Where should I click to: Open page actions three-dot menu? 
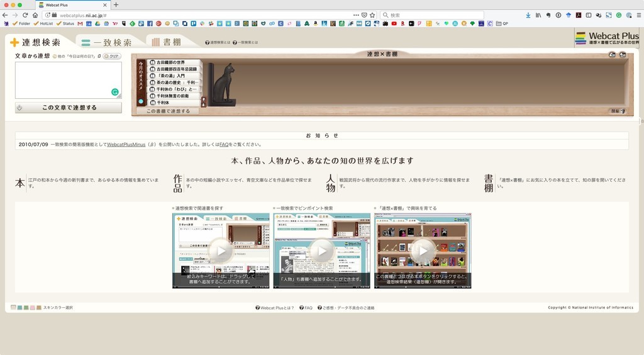tap(356, 15)
